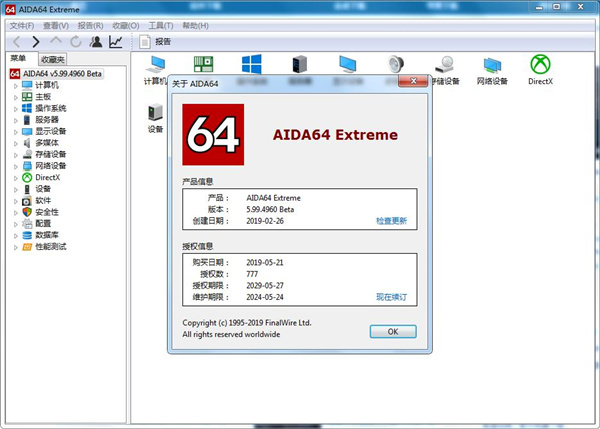Viewport: 600px width, 429px height.
Task: Expand the 显示设备 tree node arrow
Action: (x=16, y=132)
